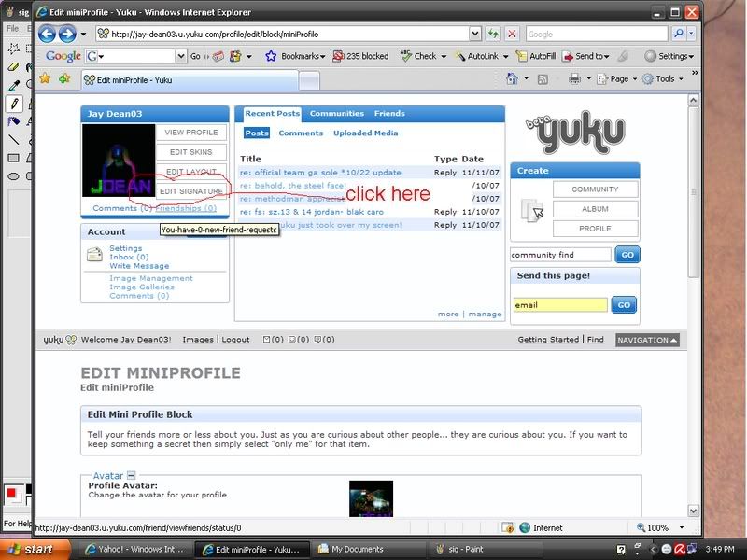The width and height of the screenshot is (747, 560).
Task: Select the Pencil tool in Paint
Action: click(14, 104)
